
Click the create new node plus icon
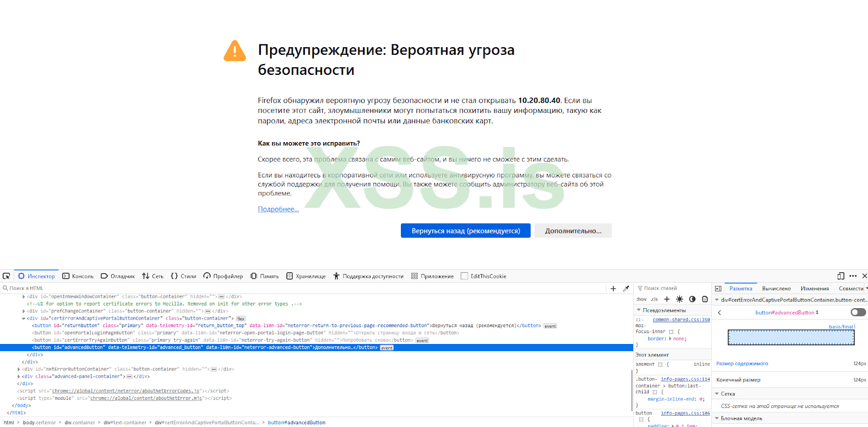click(613, 289)
